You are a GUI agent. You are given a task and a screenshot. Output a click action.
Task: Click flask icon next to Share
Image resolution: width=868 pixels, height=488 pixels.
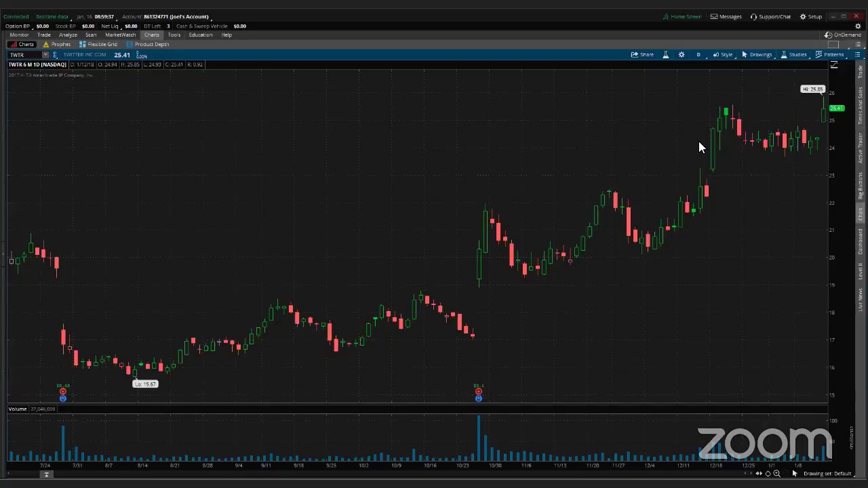(x=665, y=54)
